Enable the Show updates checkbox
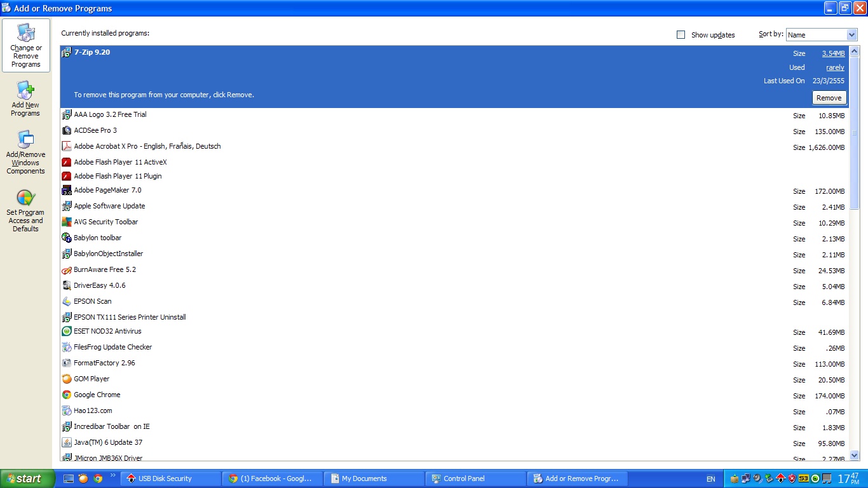 (681, 35)
